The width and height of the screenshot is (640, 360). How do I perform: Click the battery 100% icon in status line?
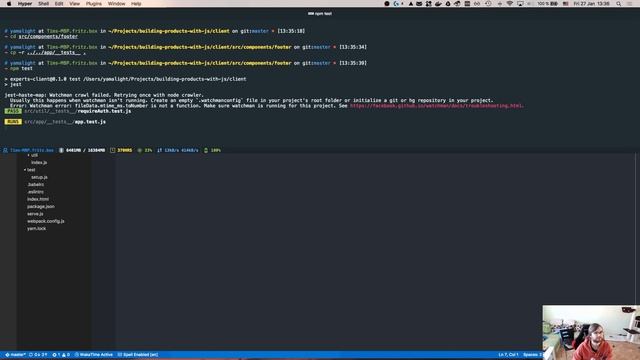click(206, 150)
